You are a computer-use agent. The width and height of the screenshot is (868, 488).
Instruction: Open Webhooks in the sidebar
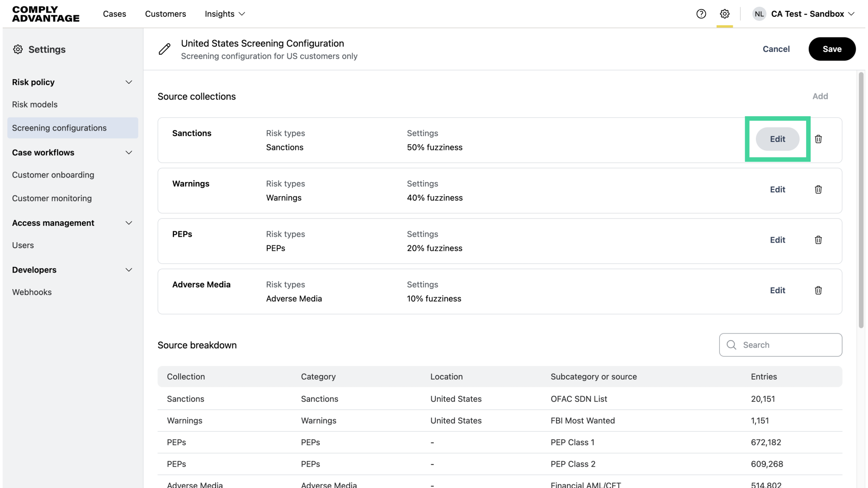[32, 292]
